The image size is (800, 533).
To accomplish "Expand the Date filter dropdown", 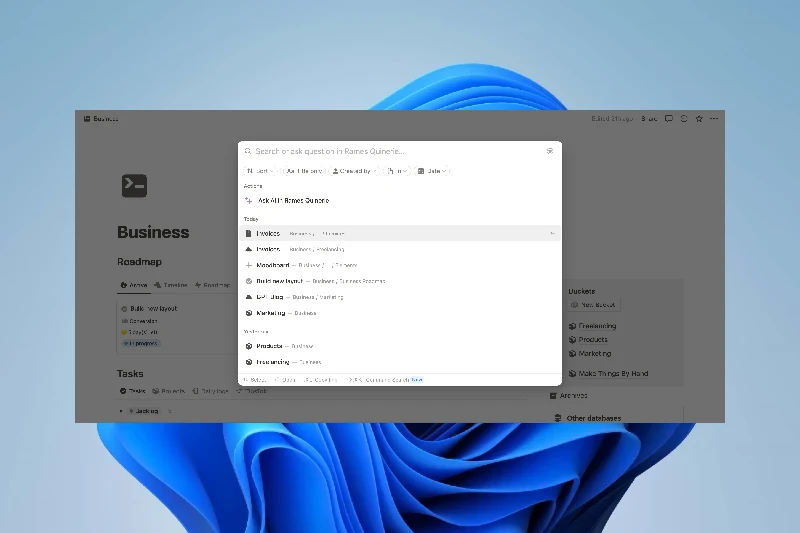I will coord(433,171).
